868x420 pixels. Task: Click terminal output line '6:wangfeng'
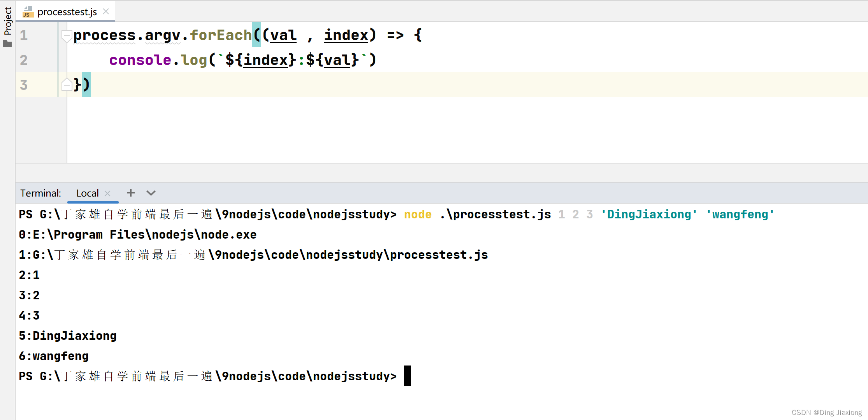54,356
